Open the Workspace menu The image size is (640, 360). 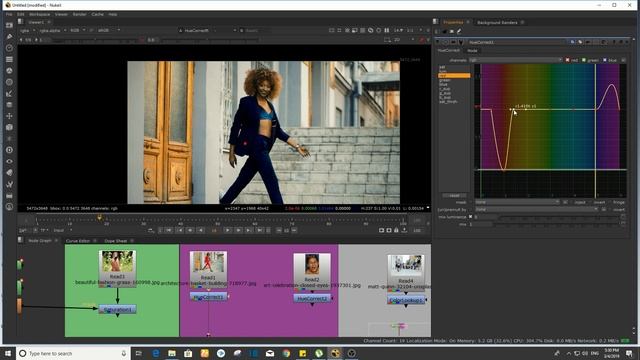(40, 14)
